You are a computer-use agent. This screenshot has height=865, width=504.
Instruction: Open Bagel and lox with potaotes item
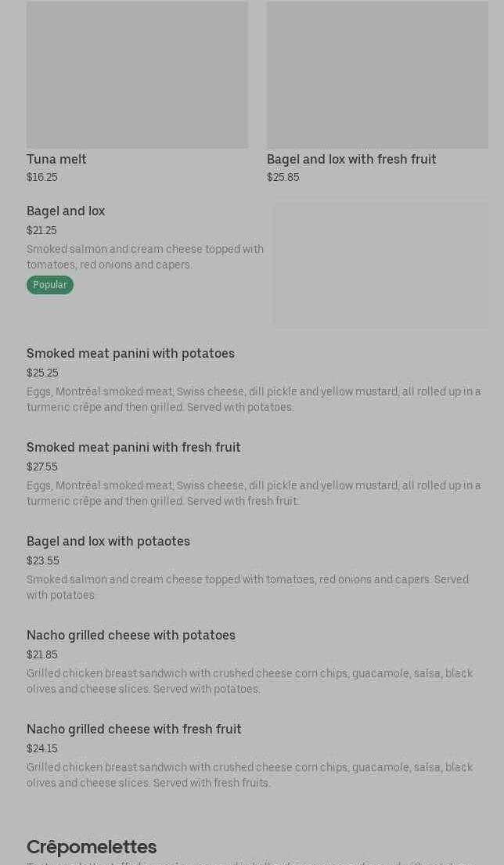click(x=108, y=542)
